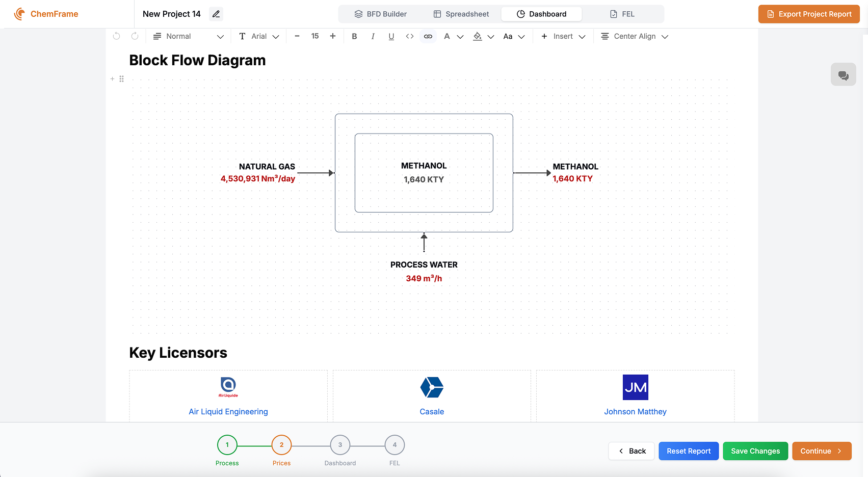Click the insert link icon
This screenshot has width=868, height=477.
pyautogui.click(x=428, y=36)
